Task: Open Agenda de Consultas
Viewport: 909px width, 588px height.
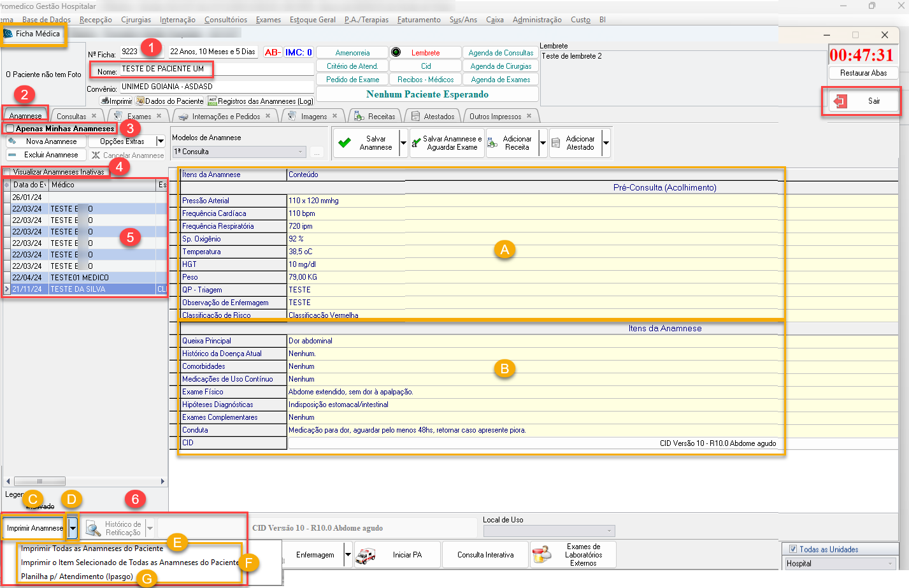Action: (x=501, y=53)
